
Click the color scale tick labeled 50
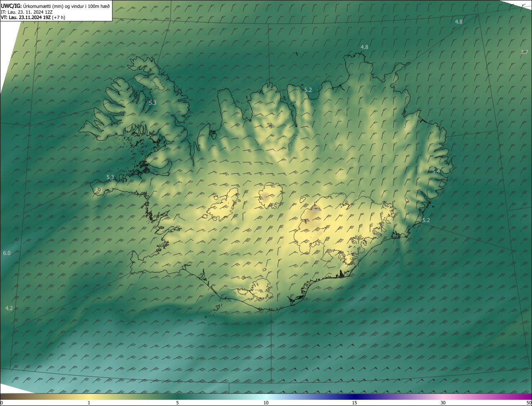[x=529, y=403]
